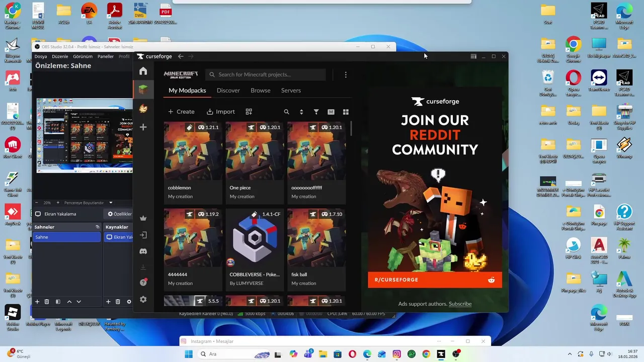This screenshot has width=644, height=362.
Task: Click the M badge icon in modpack toolbar
Action: pyautogui.click(x=331, y=112)
